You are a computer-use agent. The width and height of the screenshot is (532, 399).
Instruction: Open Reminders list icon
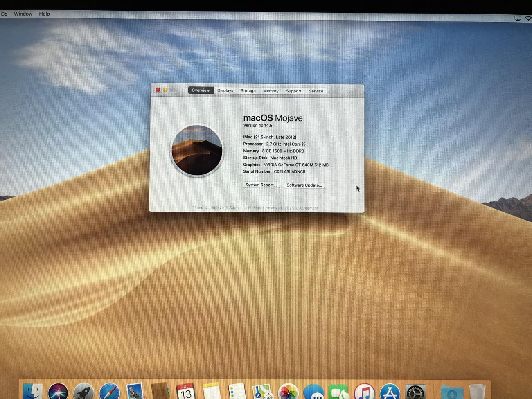click(x=237, y=392)
